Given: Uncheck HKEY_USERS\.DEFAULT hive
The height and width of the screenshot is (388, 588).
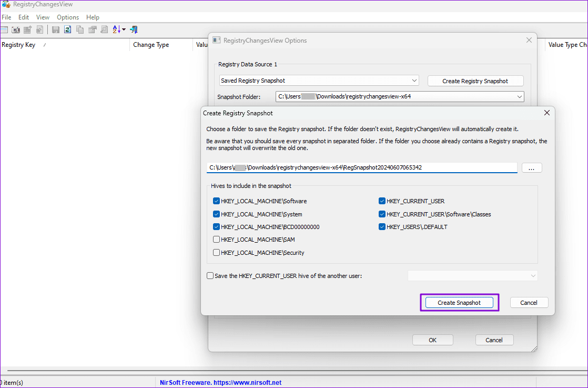Looking at the screenshot, I should point(382,227).
